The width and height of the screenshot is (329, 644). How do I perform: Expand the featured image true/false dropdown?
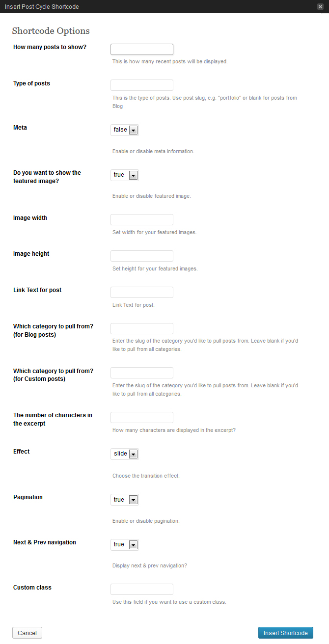pyautogui.click(x=124, y=175)
